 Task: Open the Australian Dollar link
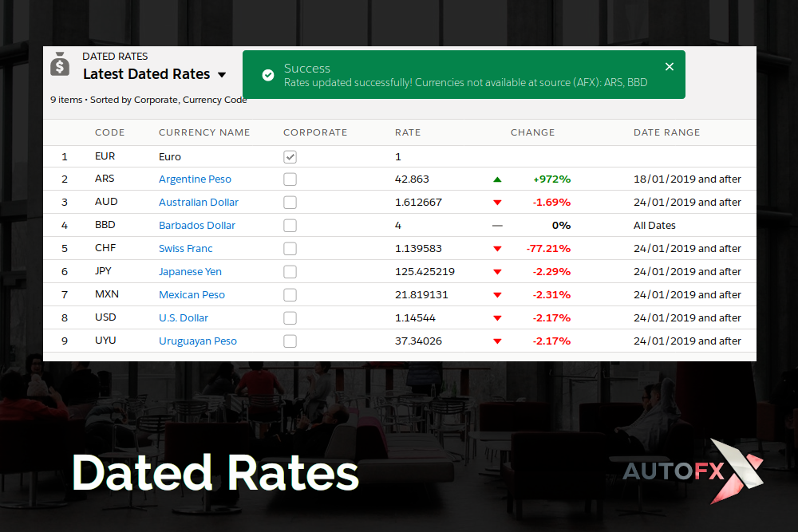tap(198, 203)
